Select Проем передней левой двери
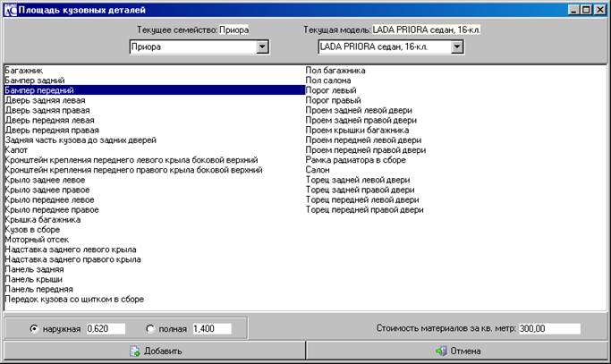Image resolution: width=611 pixels, height=364 pixels. [x=363, y=140]
